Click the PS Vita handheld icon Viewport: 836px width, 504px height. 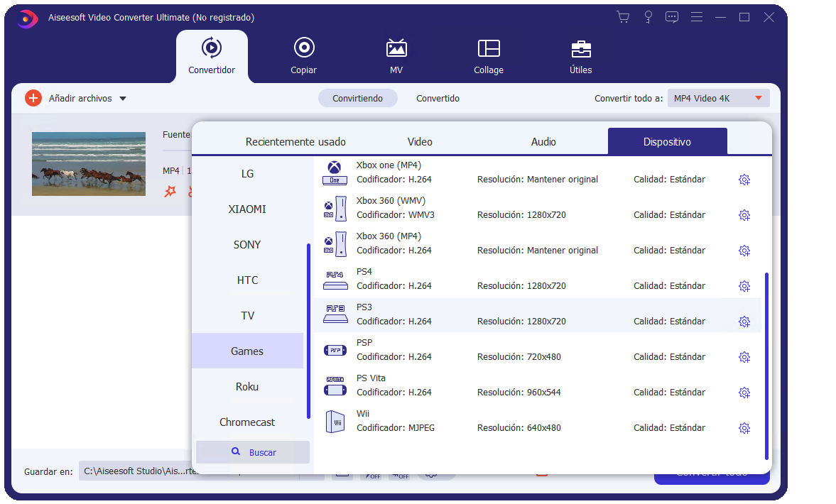coord(335,386)
